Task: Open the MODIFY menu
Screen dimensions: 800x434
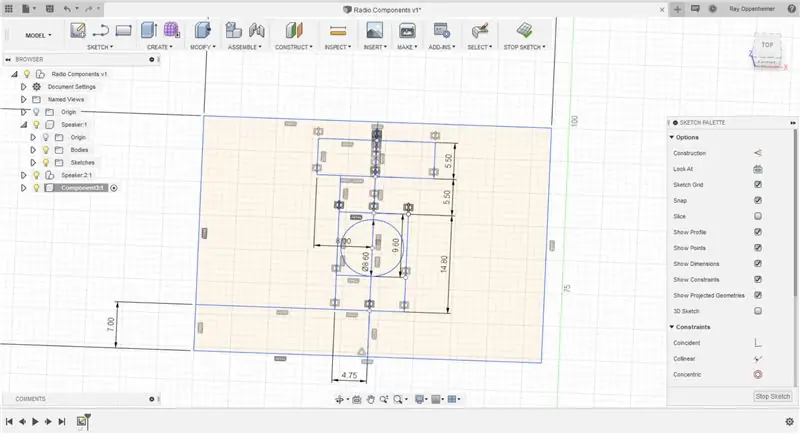Action: pos(203,47)
